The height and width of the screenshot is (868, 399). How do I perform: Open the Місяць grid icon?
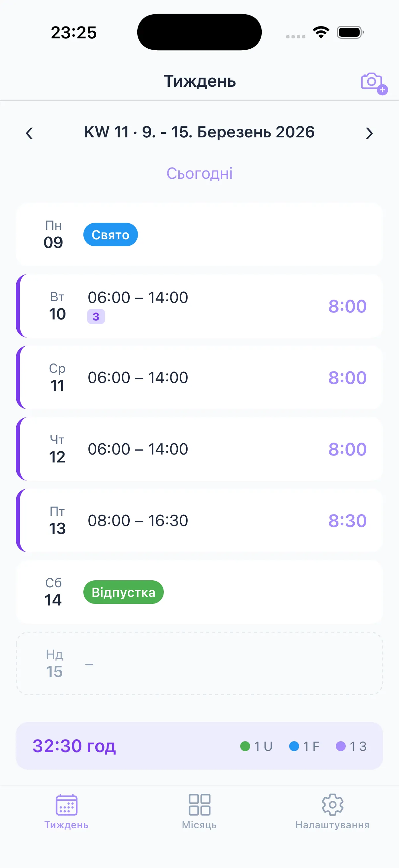[199, 805]
